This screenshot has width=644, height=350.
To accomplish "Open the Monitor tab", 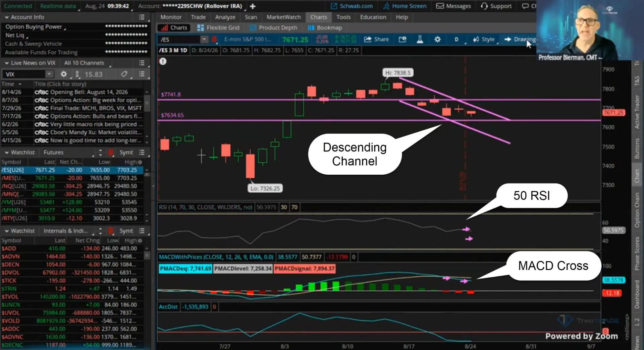I will pos(171,17).
